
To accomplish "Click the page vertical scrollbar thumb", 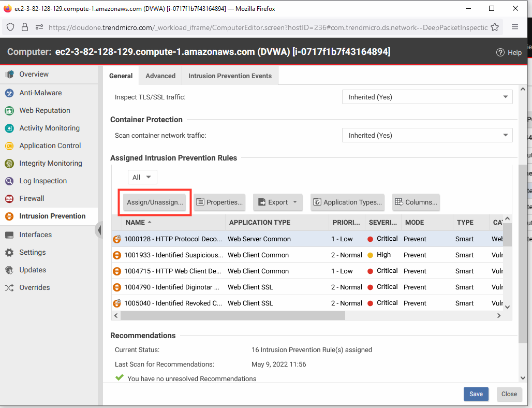I will pos(523,254).
